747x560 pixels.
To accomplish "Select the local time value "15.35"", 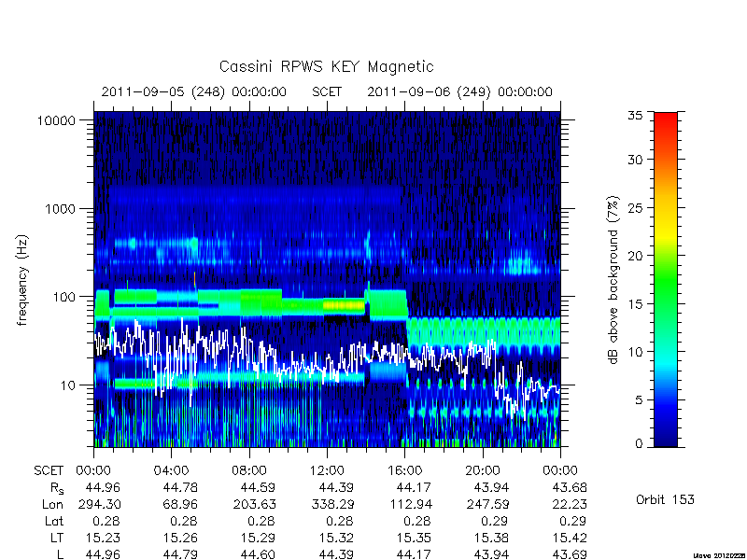I will pyautogui.click(x=414, y=538).
